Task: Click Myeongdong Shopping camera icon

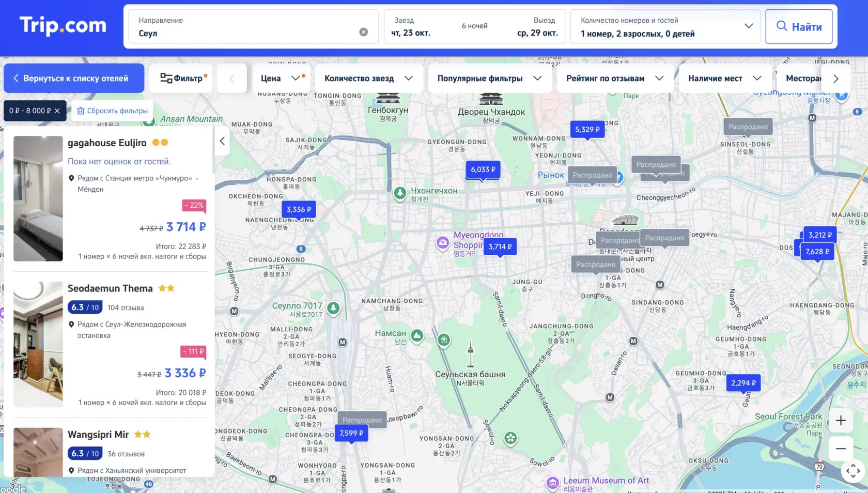Action: pos(443,242)
